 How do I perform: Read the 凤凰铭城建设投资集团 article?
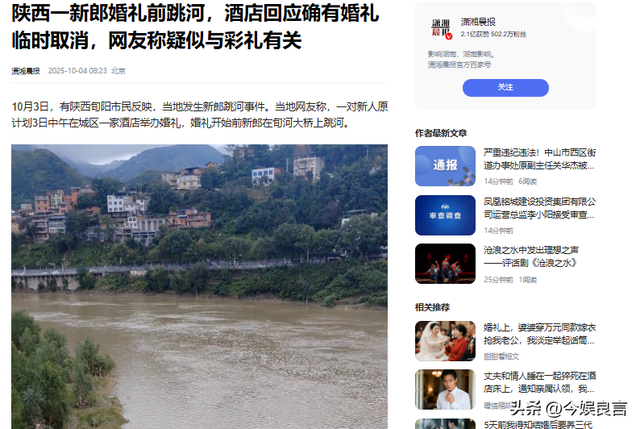pyautogui.click(x=540, y=208)
